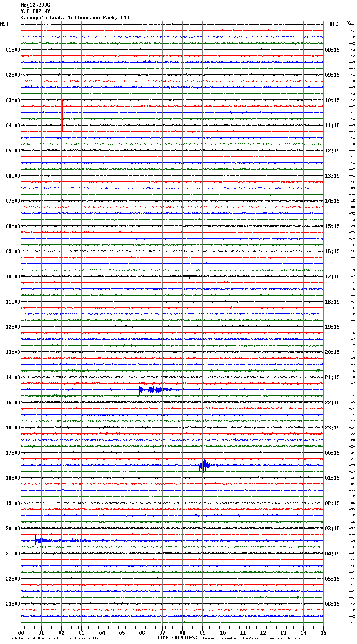Image resolution: width=357 pixels, height=644 pixels.
Task: Click the 17:00 MST time label
Action: (13, 453)
